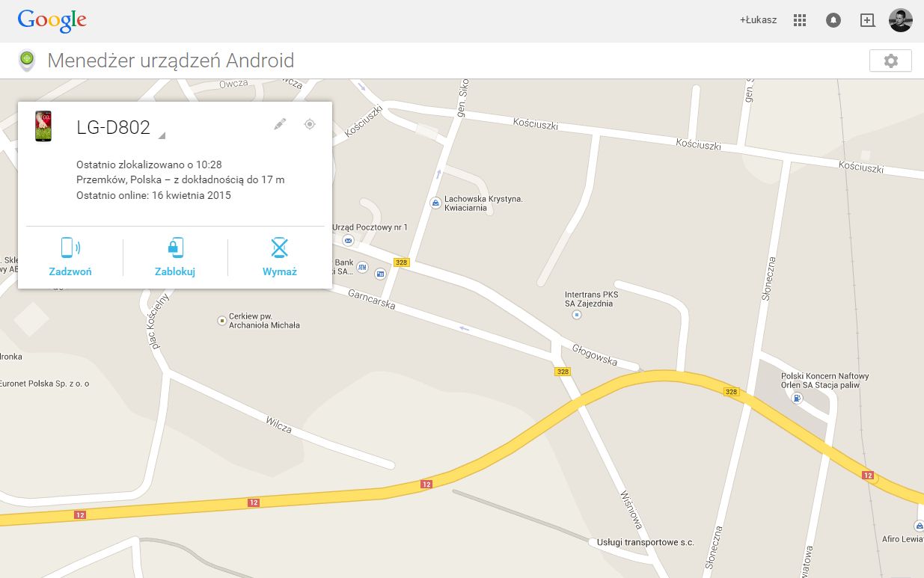924x578 pixels.
Task: Select the Cerkiew Archanioła Michała marker
Action: click(x=221, y=321)
